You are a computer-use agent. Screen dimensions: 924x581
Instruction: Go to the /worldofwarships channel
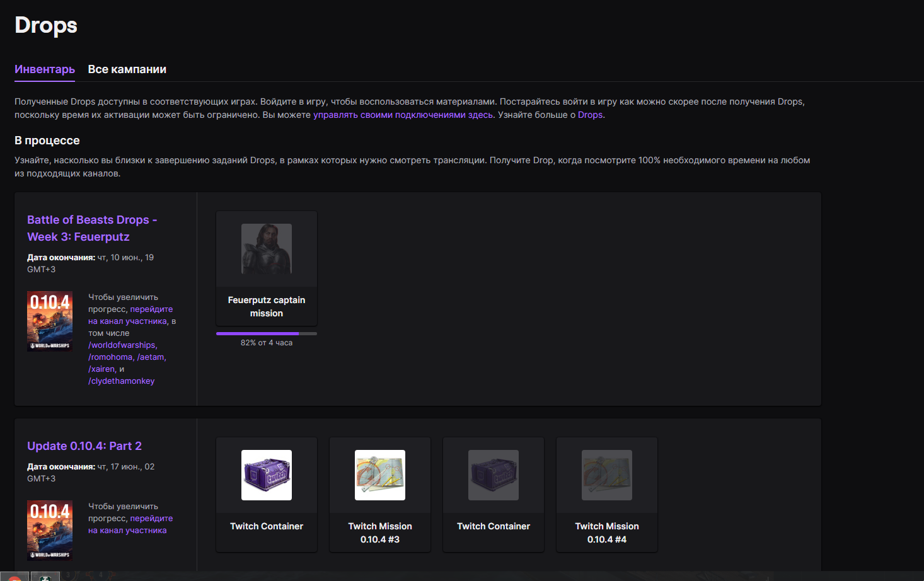[122, 345]
